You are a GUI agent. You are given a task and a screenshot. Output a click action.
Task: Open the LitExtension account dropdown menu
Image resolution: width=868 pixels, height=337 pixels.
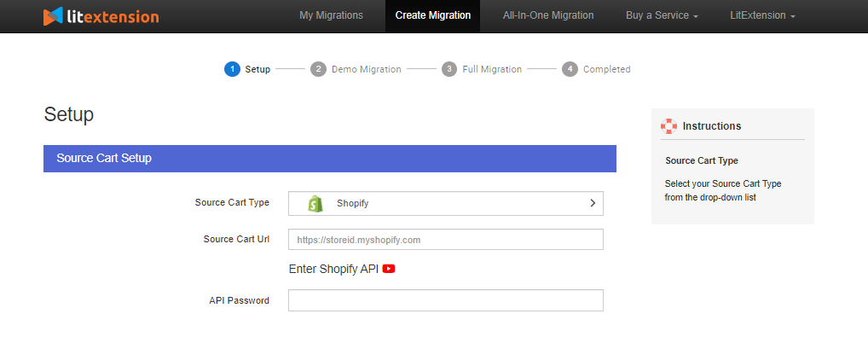763,15
